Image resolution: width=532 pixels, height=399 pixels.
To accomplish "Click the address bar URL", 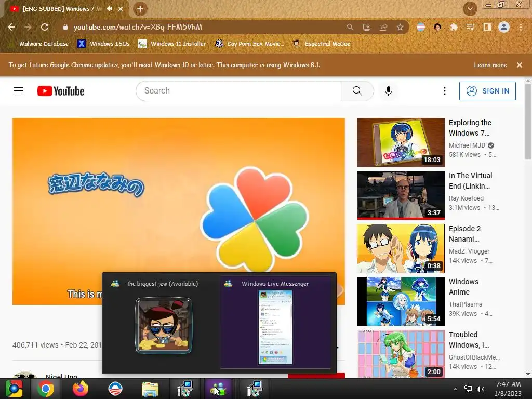I will tap(138, 27).
